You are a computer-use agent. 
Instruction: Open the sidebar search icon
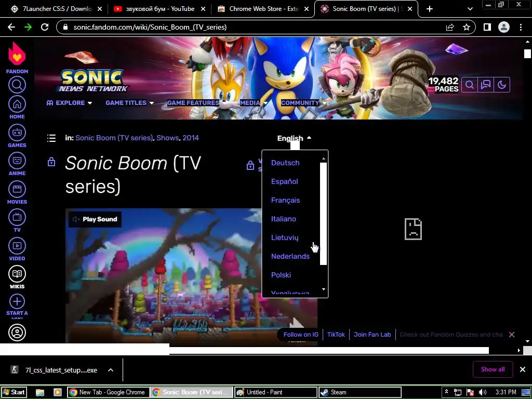point(17,85)
